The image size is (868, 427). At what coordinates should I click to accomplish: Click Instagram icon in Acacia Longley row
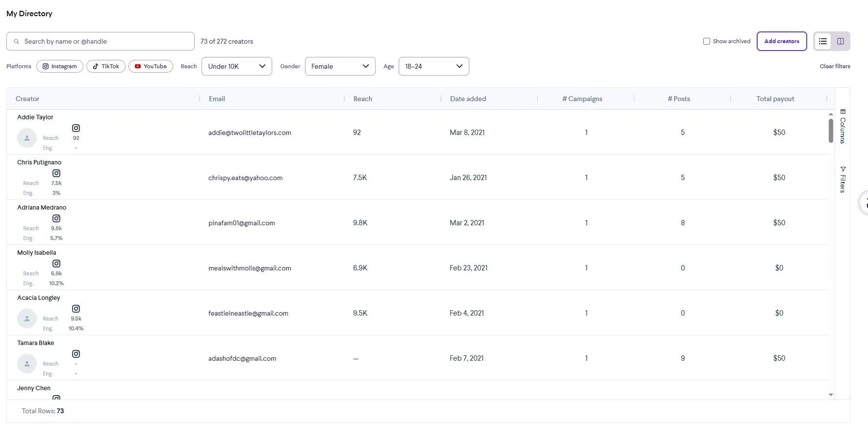coord(76,309)
